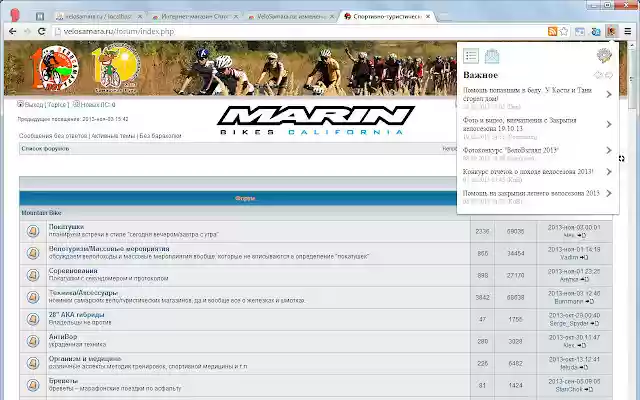
Task: Click the address bar showing velosamara.ru/forum/index.php
Action: tap(298, 31)
